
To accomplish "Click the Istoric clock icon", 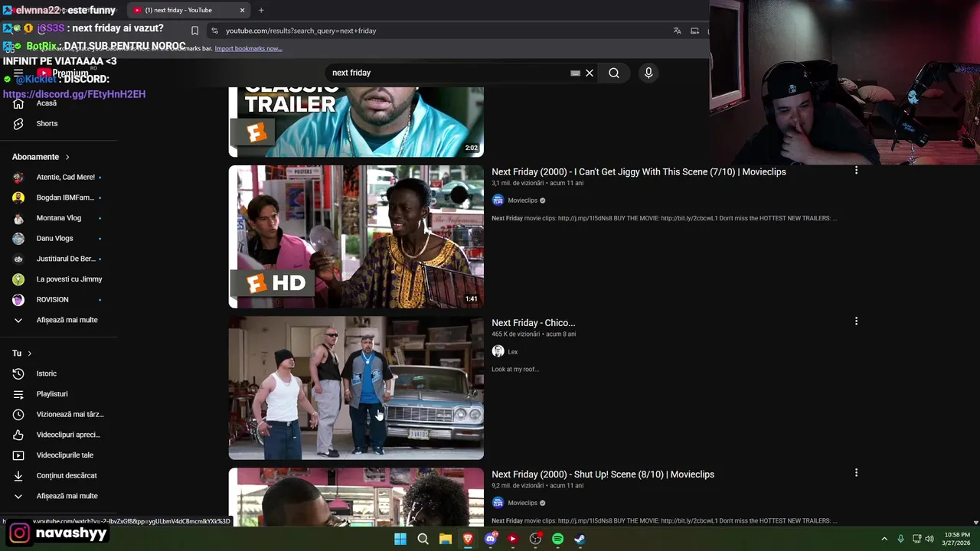I will click(18, 373).
